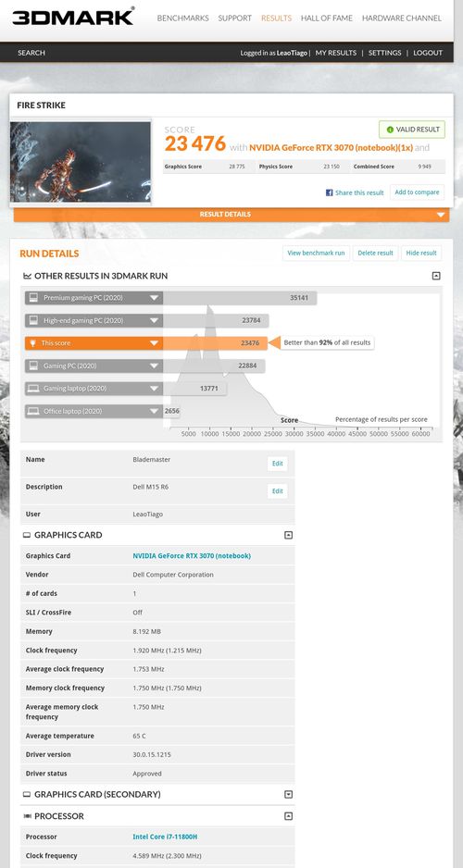Screen dimensions: 463x868
Task: Click the Office laptop (2020) laptop icon
Action: (x=33, y=411)
